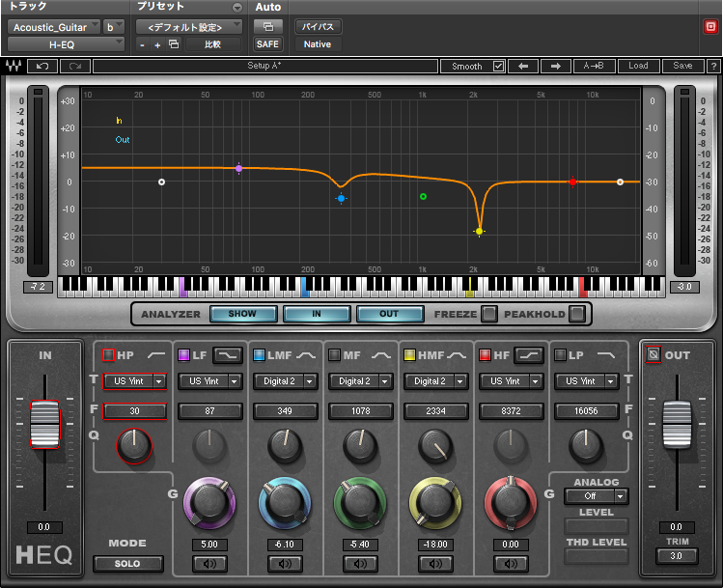The image size is (723, 588).
Task: Open MF filter type dropdown
Action: tap(361, 381)
